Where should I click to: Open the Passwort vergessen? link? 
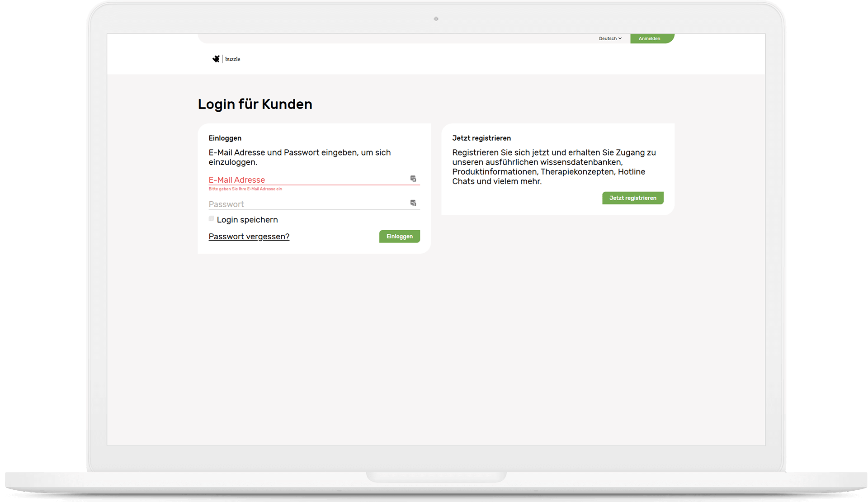point(249,236)
